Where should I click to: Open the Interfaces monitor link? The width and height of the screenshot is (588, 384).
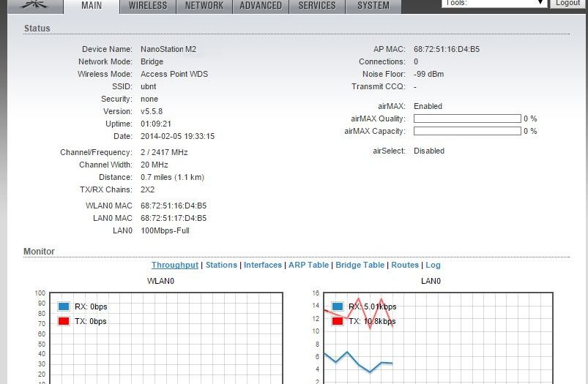pyautogui.click(x=262, y=265)
